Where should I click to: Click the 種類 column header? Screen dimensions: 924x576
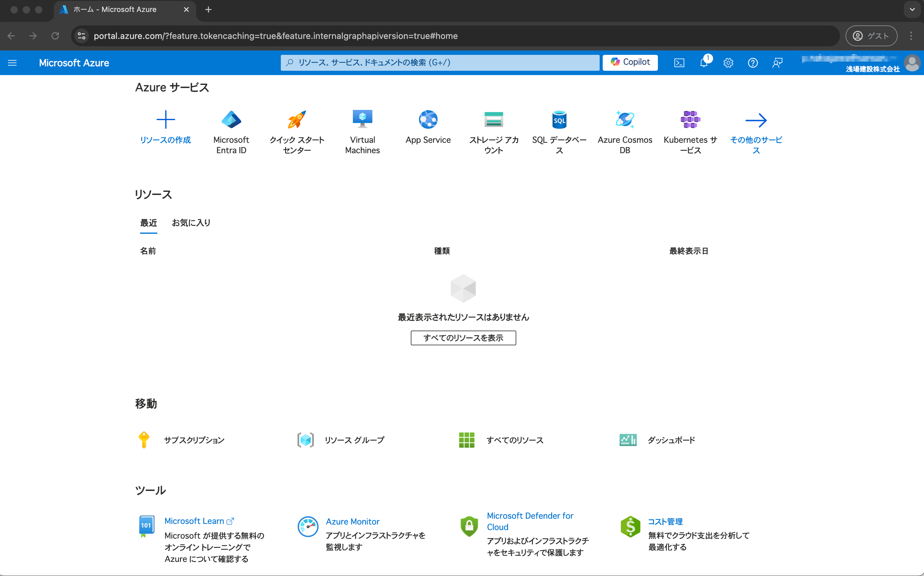(x=442, y=251)
